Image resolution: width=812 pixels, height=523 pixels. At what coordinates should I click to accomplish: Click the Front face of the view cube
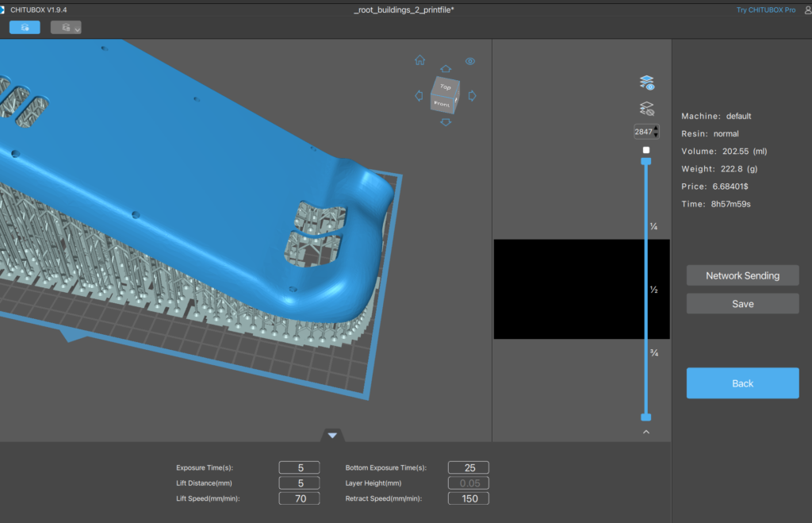(x=442, y=103)
